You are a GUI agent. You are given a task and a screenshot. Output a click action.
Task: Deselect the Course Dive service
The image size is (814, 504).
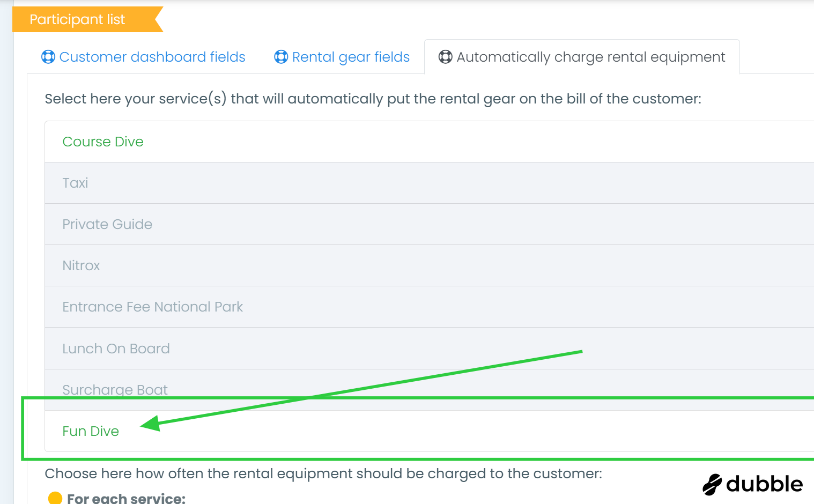click(x=103, y=142)
